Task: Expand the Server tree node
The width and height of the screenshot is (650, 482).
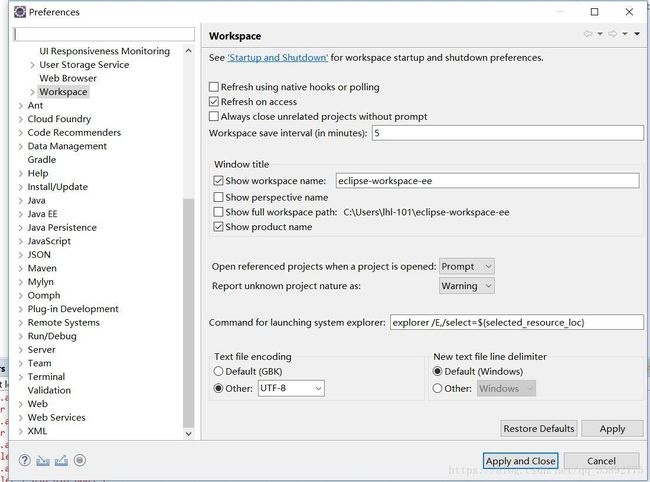Action: click(x=21, y=350)
